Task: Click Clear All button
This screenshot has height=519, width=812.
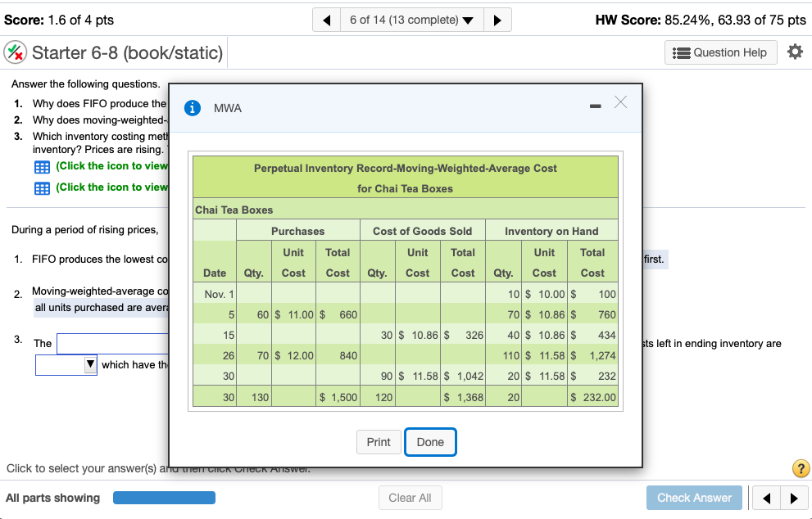Action: tap(411, 498)
